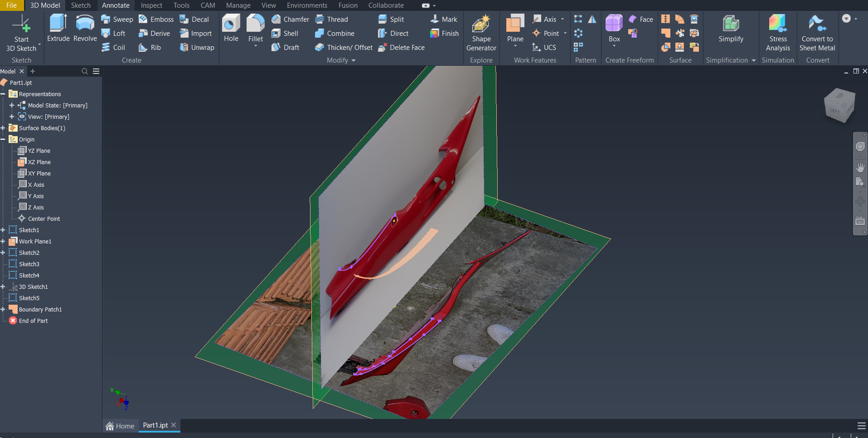868x438 pixels.
Task: Select XZ Plane in browser tree
Action: coord(39,162)
